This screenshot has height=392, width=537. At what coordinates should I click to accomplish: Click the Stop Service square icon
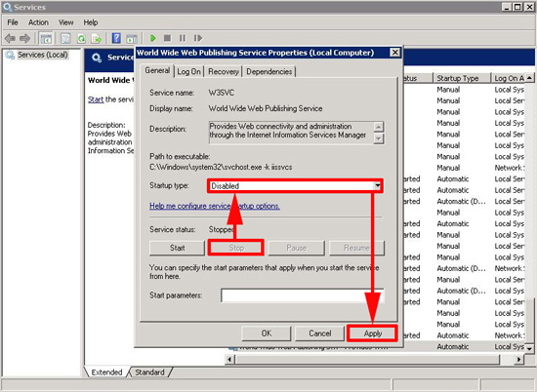pos(167,38)
